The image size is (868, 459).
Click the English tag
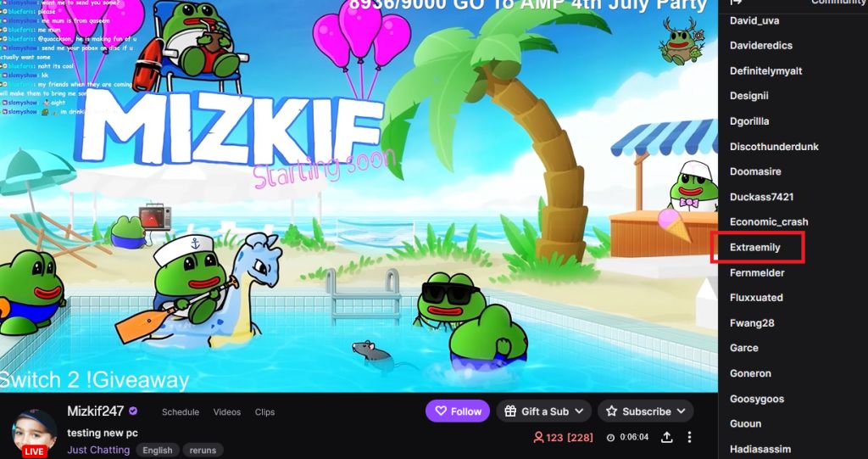158,451
